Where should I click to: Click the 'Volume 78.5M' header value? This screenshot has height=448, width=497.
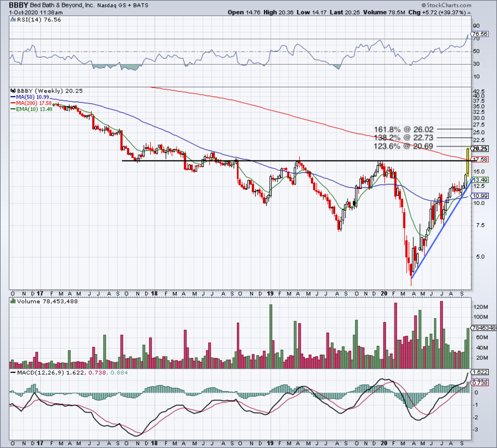tap(384, 12)
